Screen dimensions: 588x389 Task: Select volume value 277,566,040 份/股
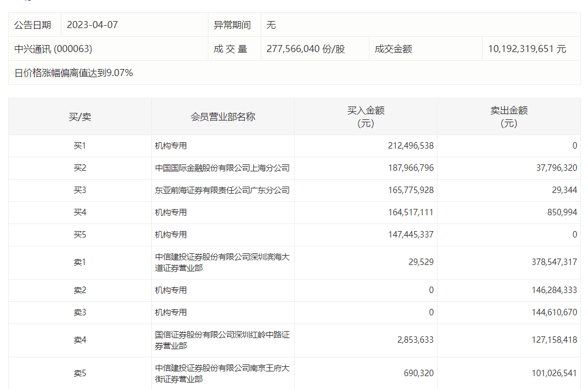click(306, 49)
